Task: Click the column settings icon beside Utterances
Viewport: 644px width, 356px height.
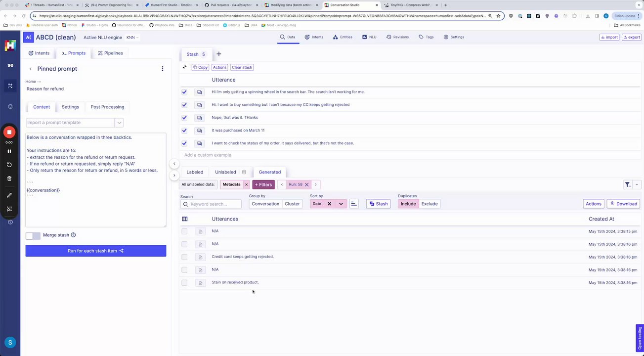Action: coord(185,219)
